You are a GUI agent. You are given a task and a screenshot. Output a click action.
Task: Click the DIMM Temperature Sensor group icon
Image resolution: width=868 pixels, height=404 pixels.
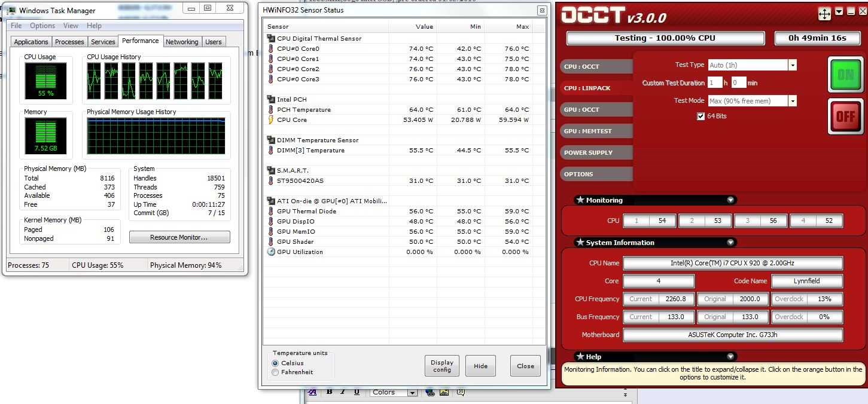click(x=271, y=140)
